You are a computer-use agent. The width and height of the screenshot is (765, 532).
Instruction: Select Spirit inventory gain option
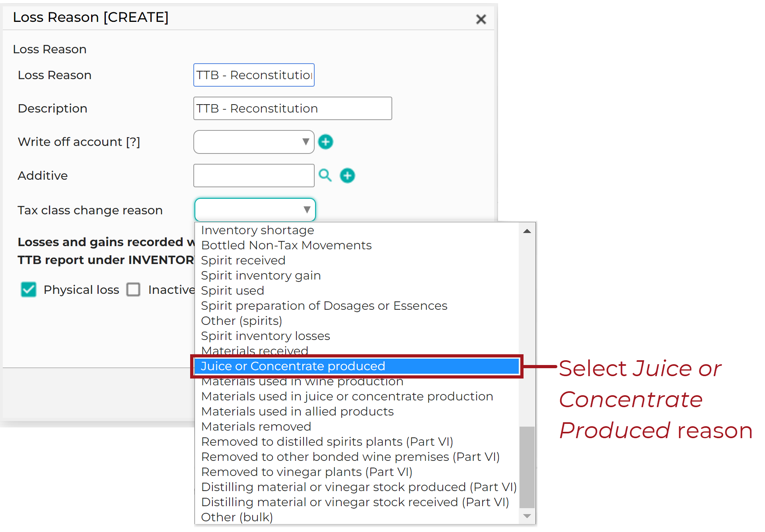357,276
